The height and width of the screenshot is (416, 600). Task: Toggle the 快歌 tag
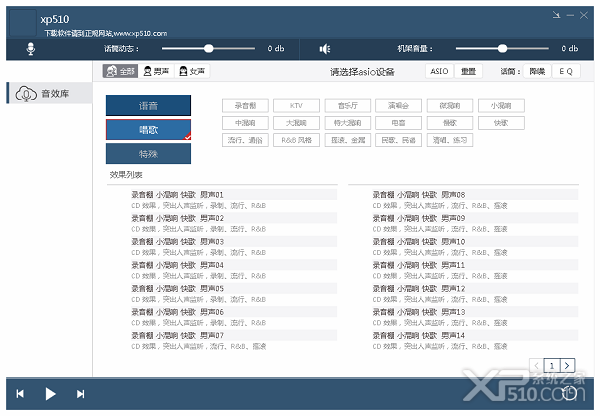501,123
